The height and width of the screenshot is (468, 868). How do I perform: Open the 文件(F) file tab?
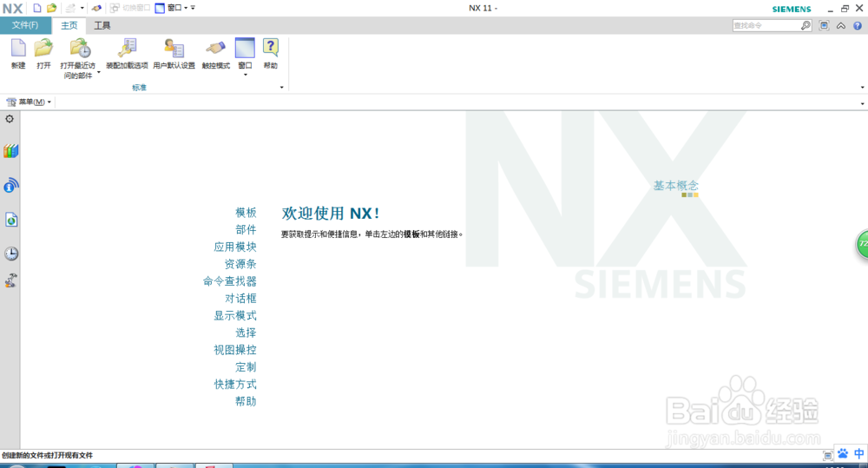point(25,25)
